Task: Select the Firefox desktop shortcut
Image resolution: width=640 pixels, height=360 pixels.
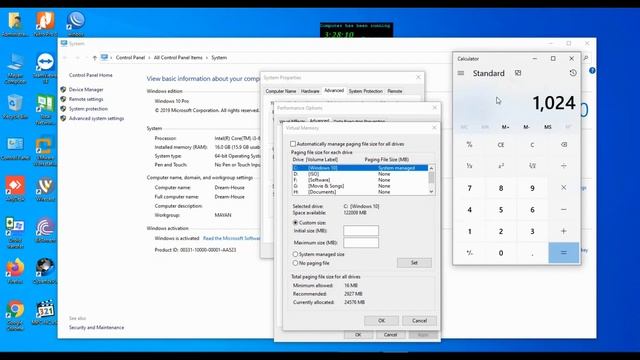Action: (15, 271)
